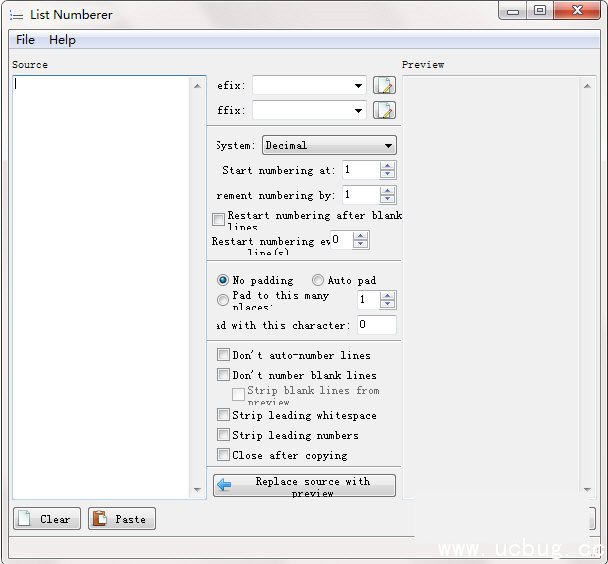Image resolution: width=608 pixels, height=564 pixels.
Task: Click the pad with this character field
Action: 376,325
